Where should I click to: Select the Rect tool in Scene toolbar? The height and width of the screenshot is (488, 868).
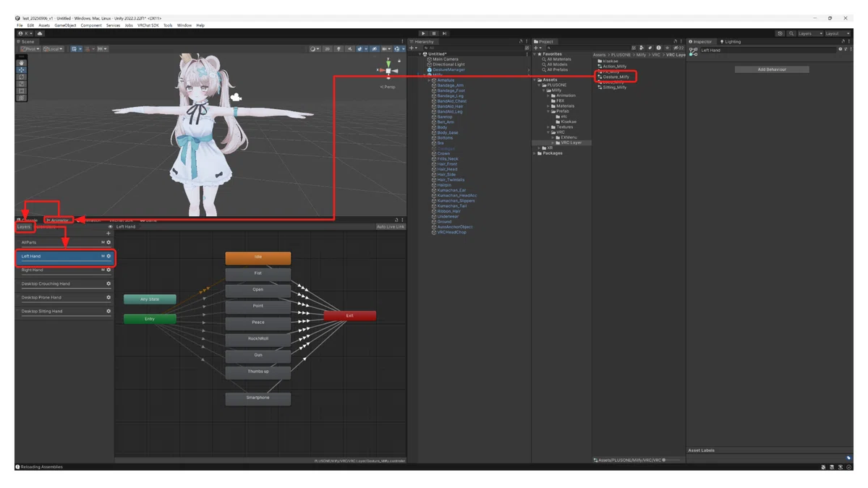22,91
